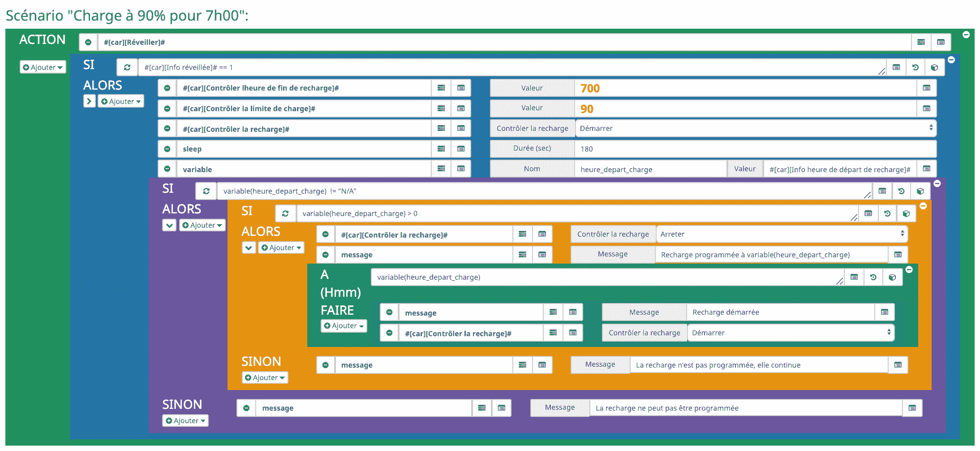Click the minus circle on the green A (Hmm) block
Screen dimensions: 980x451
tap(909, 269)
